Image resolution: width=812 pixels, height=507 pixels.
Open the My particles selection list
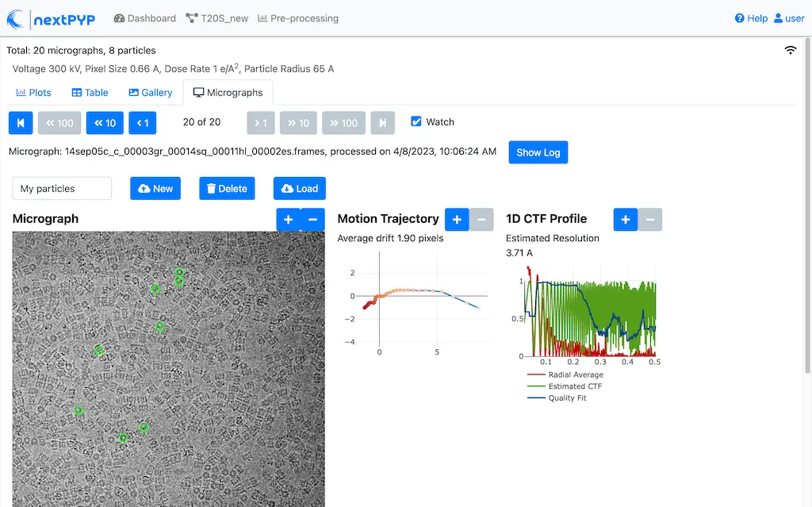pyautogui.click(x=61, y=188)
